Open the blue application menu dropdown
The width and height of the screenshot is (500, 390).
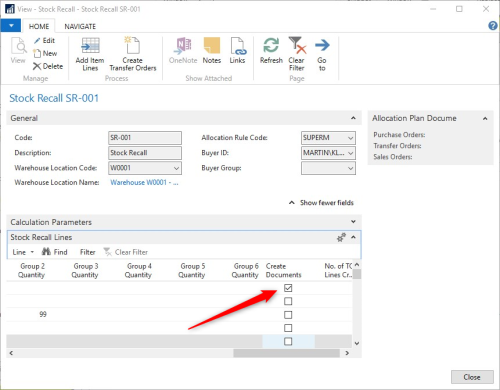coord(11,26)
